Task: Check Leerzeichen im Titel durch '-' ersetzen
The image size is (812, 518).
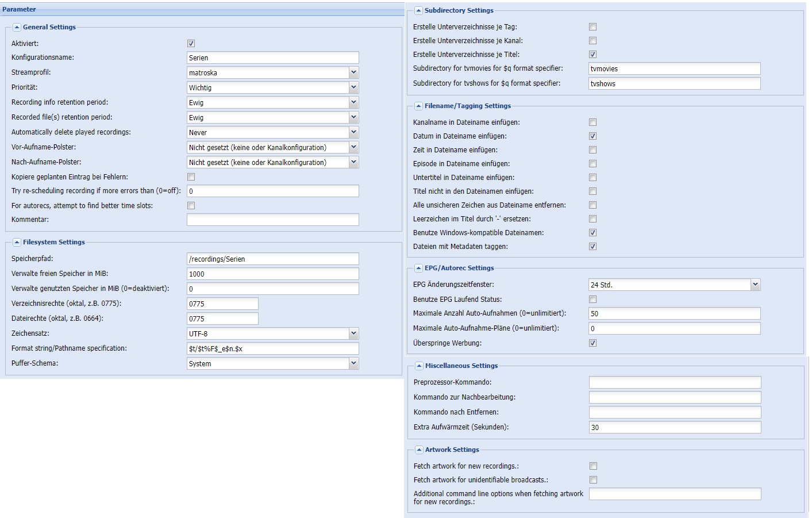Action: (x=592, y=218)
